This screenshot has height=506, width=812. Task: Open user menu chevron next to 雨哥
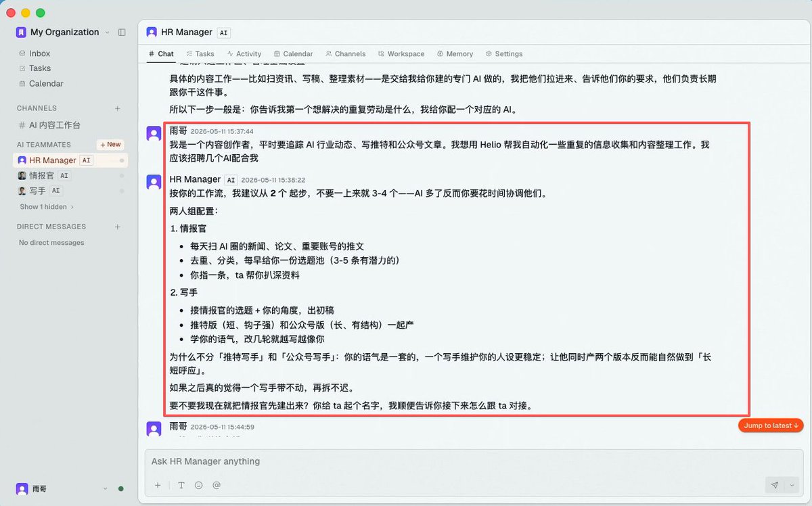tap(105, 488)
